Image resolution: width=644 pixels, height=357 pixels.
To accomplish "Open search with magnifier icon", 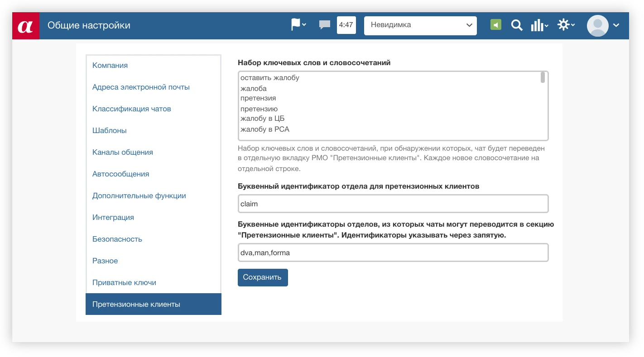I will click(x=517, y=25).
